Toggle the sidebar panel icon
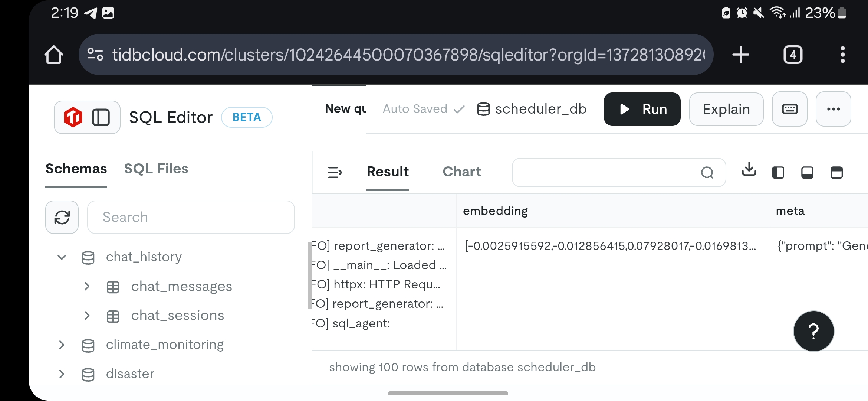 pos(101,117)
